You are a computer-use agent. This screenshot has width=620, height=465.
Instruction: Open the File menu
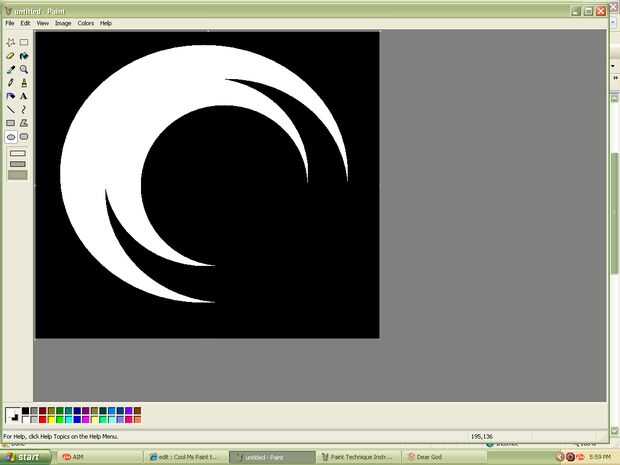[10, 23]
